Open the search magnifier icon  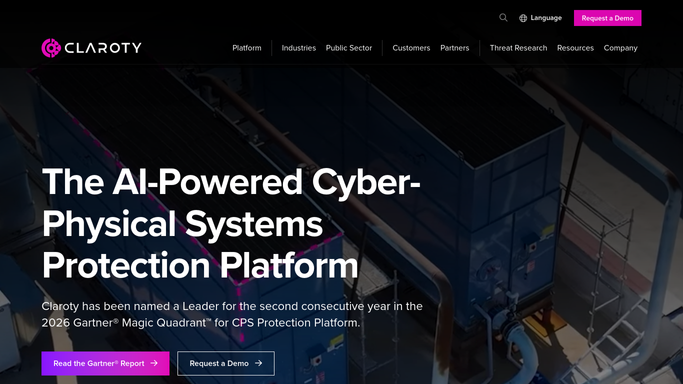pos(503,18)
